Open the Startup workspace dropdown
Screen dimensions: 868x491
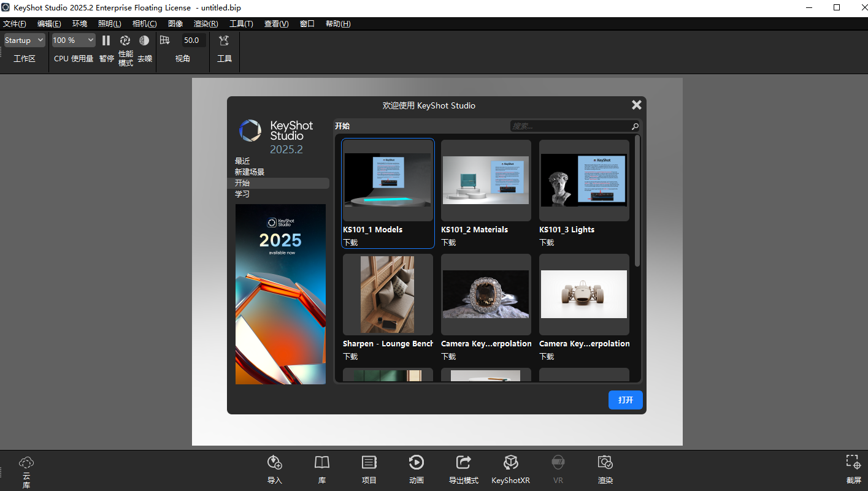24,39
